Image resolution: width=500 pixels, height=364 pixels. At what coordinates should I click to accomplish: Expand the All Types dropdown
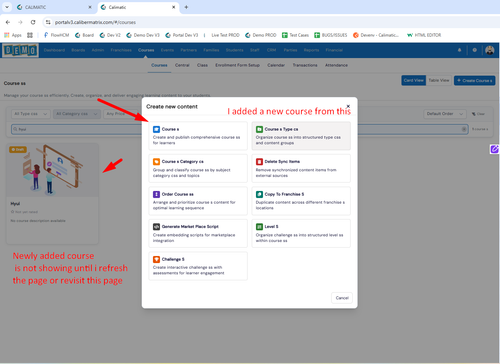click(31, 114)
